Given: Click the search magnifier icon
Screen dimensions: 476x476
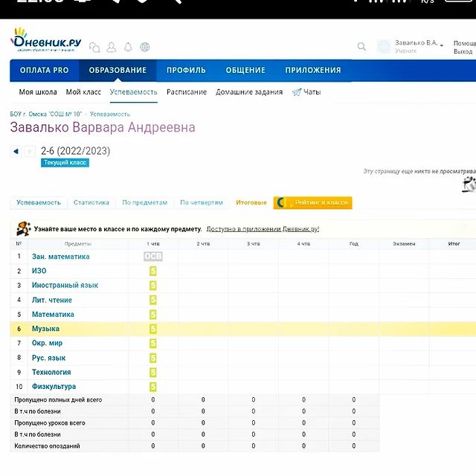Looking at the screenshot, I should pos(361,46).
